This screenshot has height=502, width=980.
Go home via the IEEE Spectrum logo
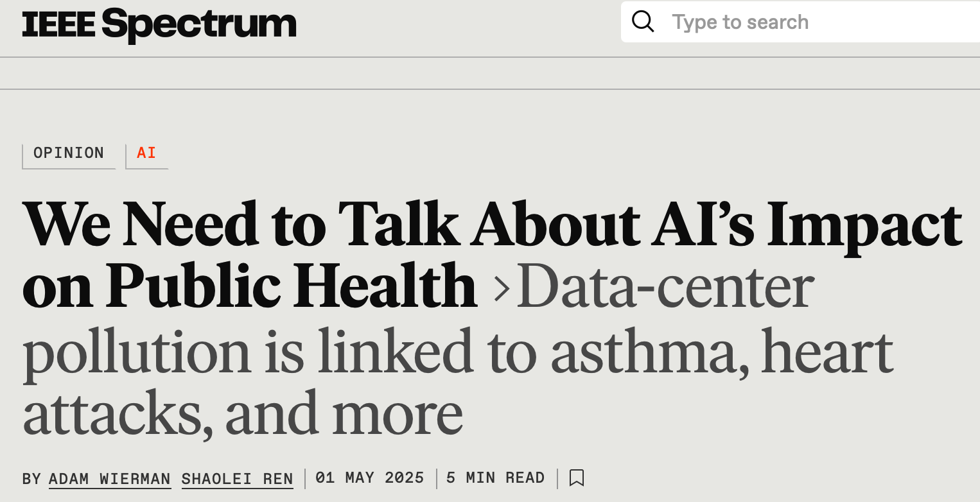pos(159,24)
